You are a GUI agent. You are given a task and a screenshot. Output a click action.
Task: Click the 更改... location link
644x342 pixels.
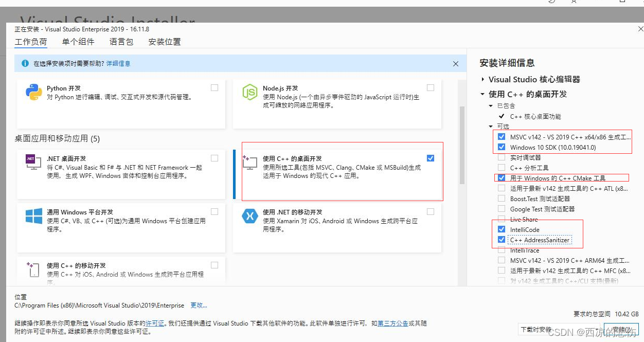tap(199, 305)
